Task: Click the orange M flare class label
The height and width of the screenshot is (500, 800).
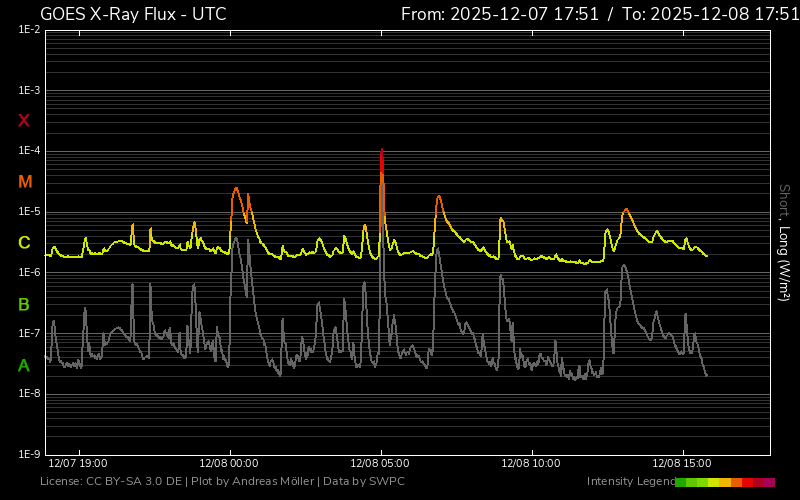Action: click(25, 182)
